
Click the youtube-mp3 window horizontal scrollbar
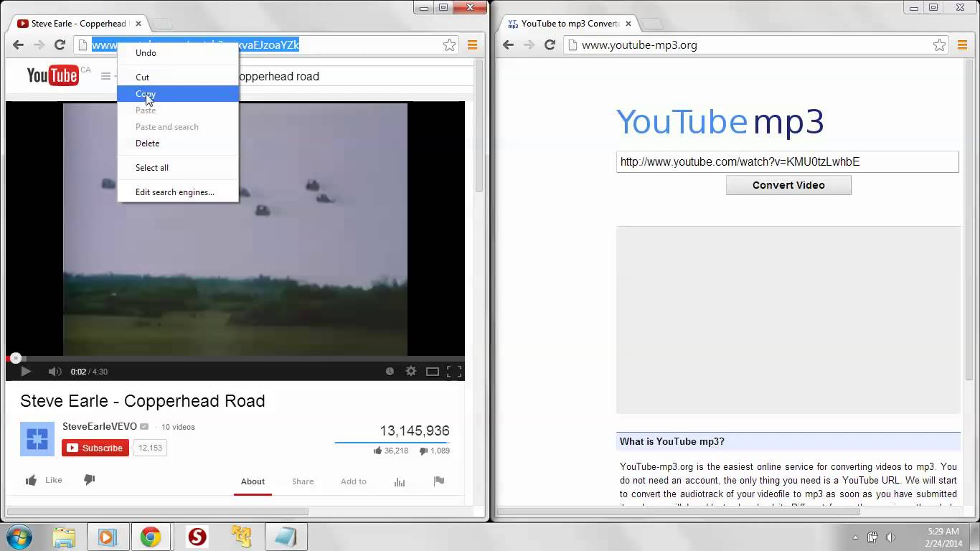coord(678,512)
